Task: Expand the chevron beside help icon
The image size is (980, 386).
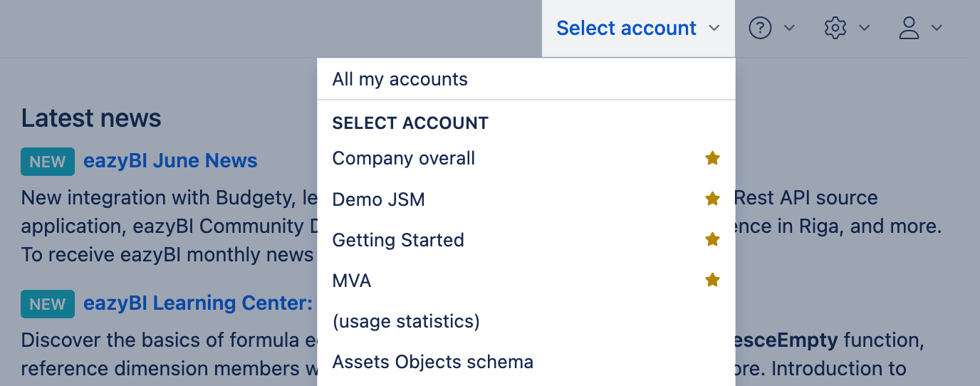Action: [x=789, y=28]
